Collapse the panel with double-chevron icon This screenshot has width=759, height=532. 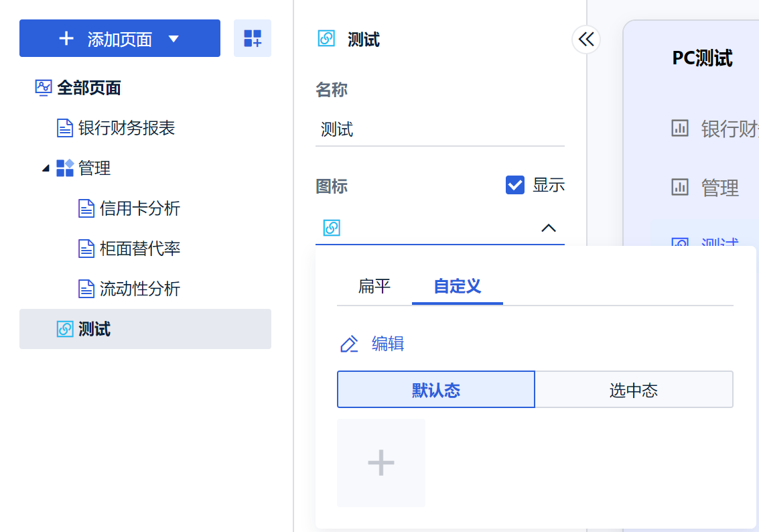586,40
